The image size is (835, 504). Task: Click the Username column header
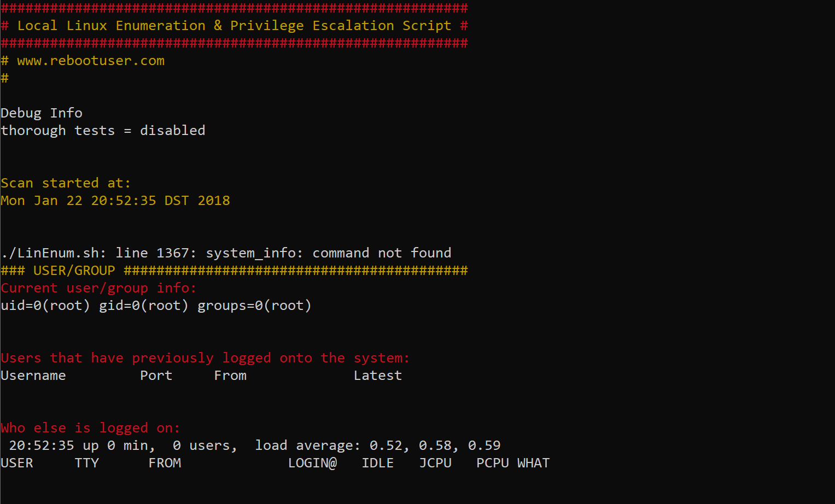coord(33,376)
